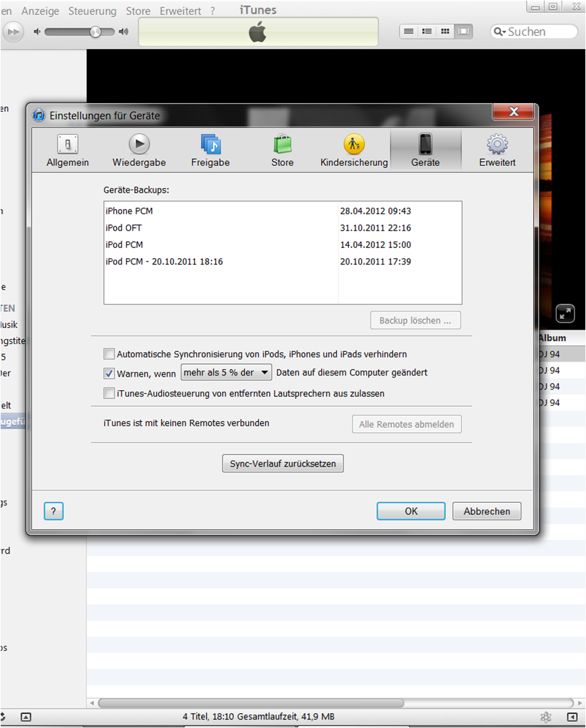Switch to the Wiedergabe preferences tab
This screenshot has height=728, width=586.
coord(139,150)
